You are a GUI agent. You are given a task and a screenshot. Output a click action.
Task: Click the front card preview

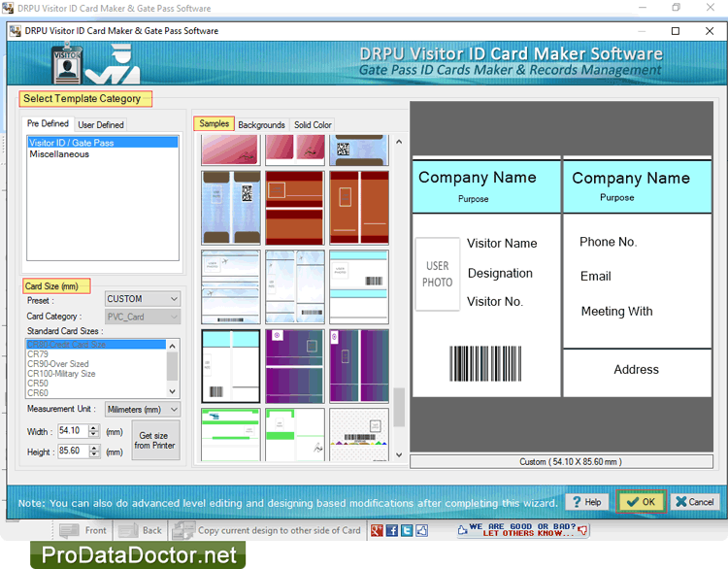pyautogui.click(x=486, y=277)
